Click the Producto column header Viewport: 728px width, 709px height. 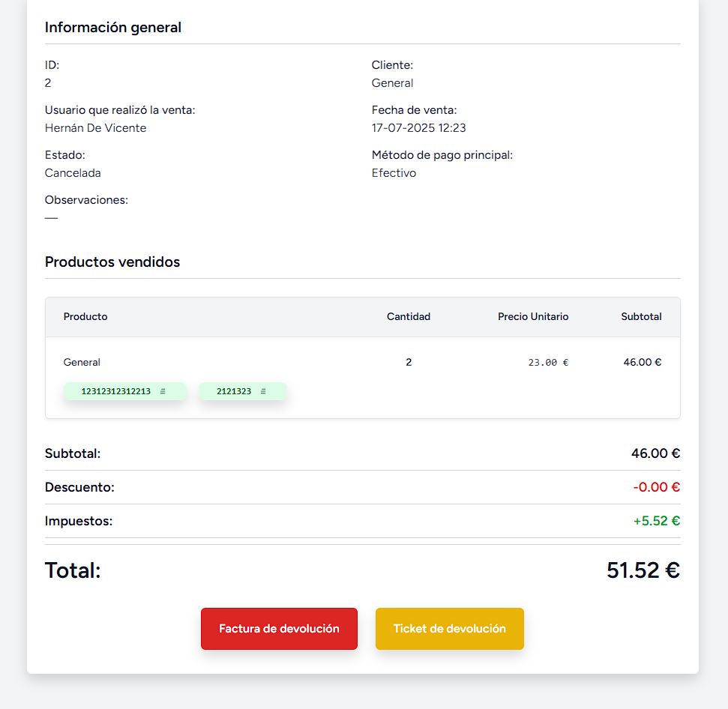click(x=85, y=316)
